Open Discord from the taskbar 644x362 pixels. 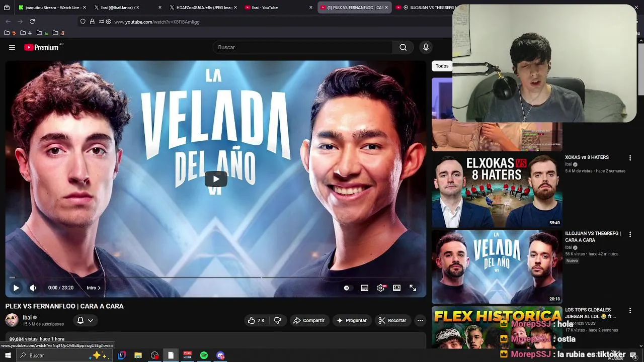(220, 355)
